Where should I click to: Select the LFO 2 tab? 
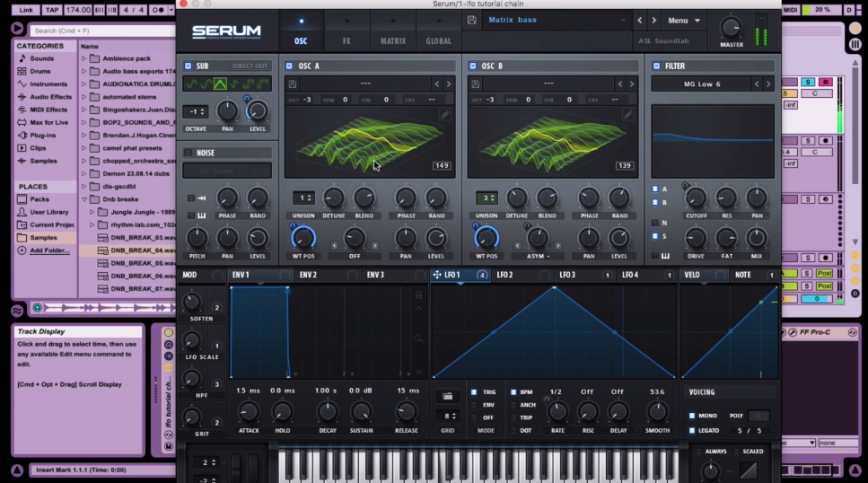[x=504, y=275]
